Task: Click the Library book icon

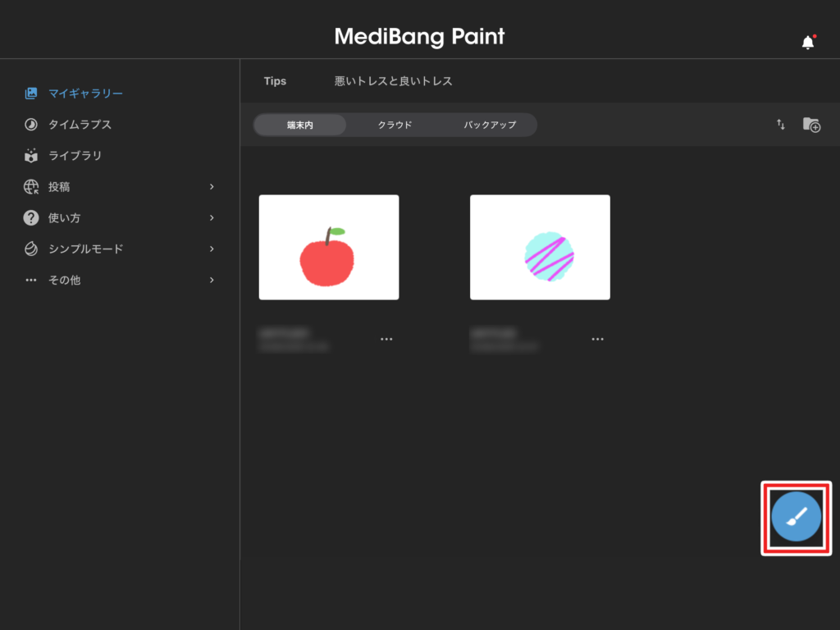Action: (31, 156)
